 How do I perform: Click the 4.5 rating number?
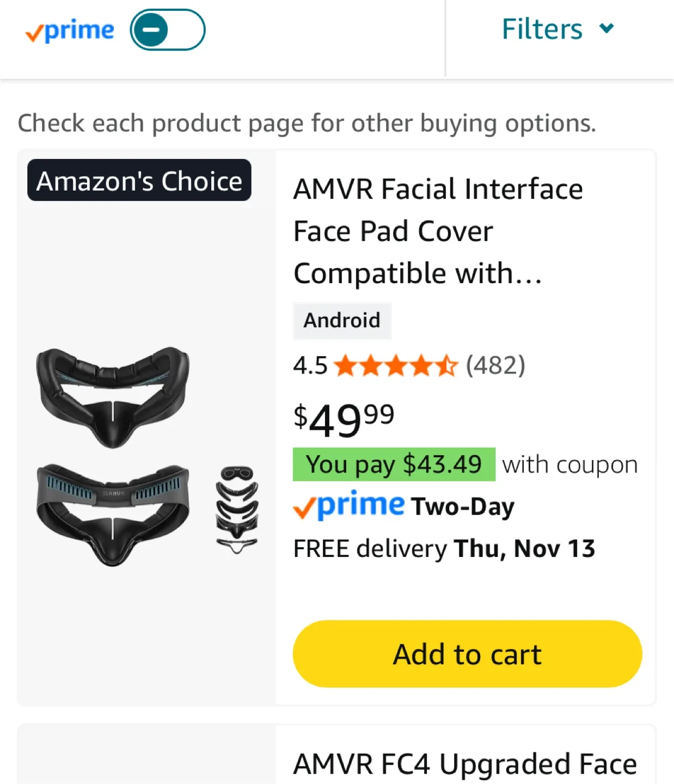coord(310,366)
